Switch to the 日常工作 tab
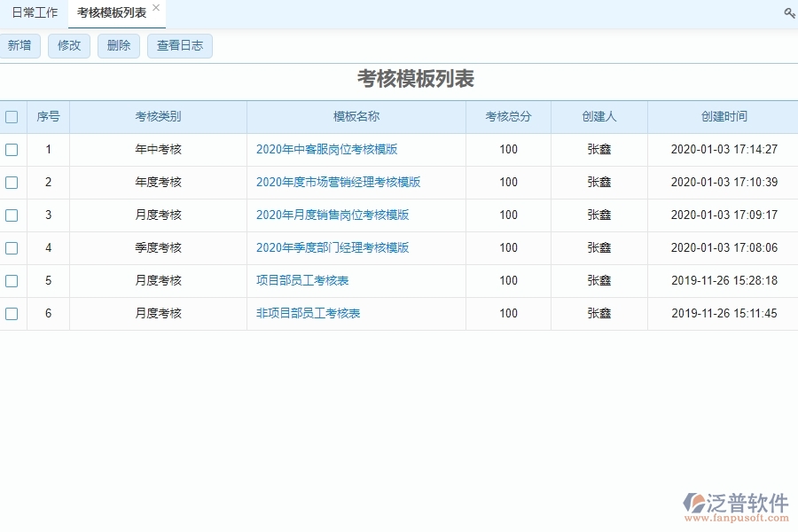 35,12
